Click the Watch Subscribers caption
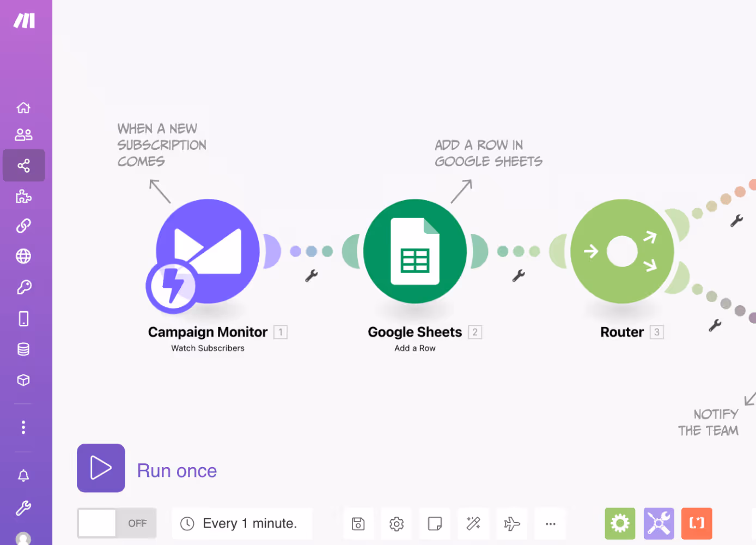Viewport: 756px width, 545px height. point(208,348)
